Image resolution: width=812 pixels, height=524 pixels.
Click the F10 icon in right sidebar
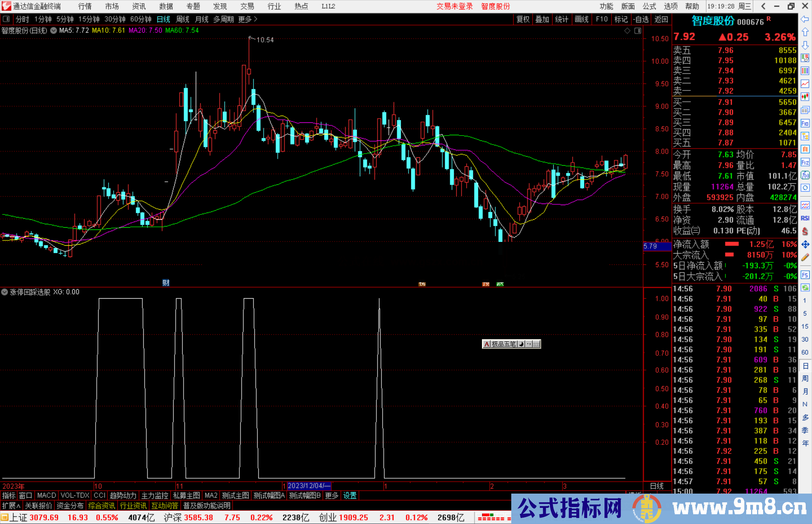click(805, 123)
